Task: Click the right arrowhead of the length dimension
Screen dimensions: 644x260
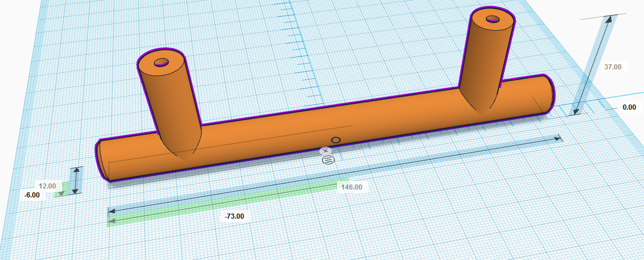Action: (x=557, y=138)
